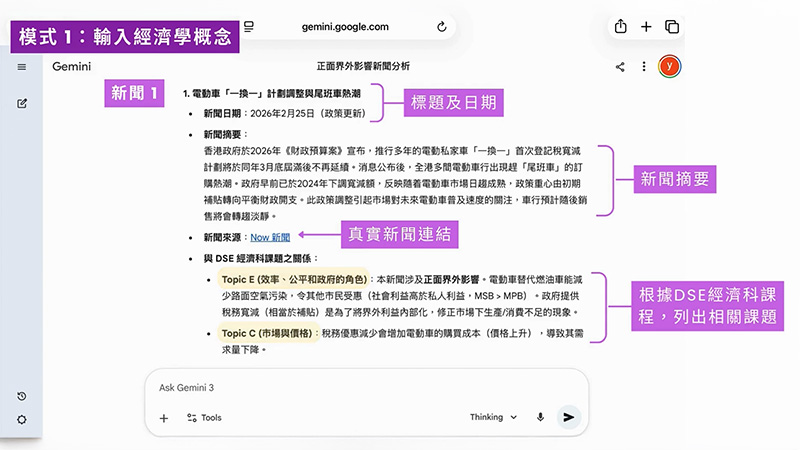Viewport: 800px width, 450px height.
Task: Click the gemini.google.com address bar
Action: 345,27
